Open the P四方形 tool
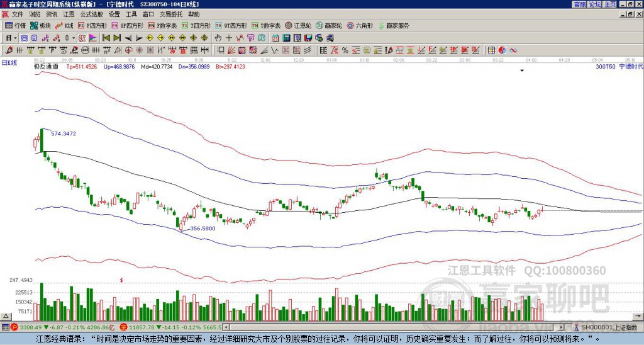Screen dimensions: 644x345 (x=92, y=25)
